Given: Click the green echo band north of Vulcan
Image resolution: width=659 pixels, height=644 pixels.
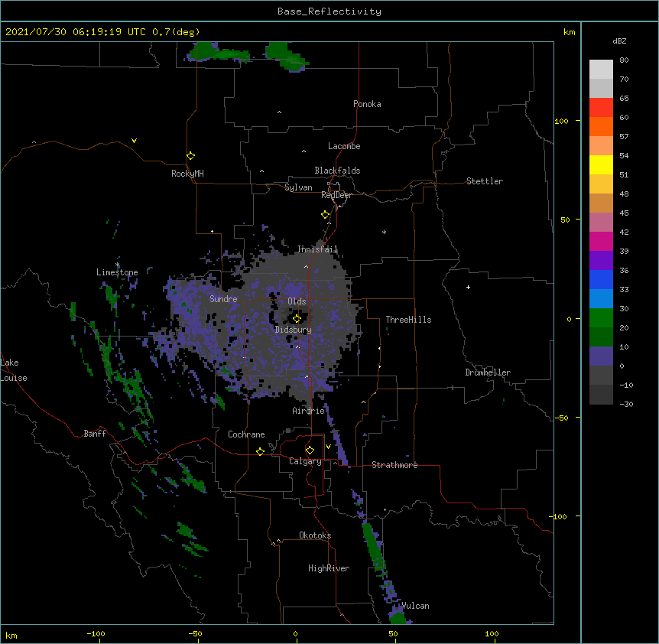Looking at the screenshot, I should click(373, 546).
